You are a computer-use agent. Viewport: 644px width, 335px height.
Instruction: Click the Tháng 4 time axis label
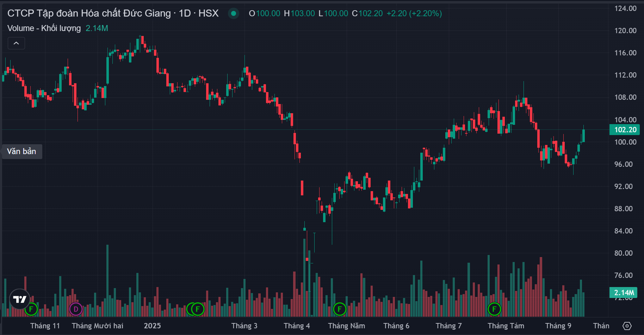[x=297, y=326]
